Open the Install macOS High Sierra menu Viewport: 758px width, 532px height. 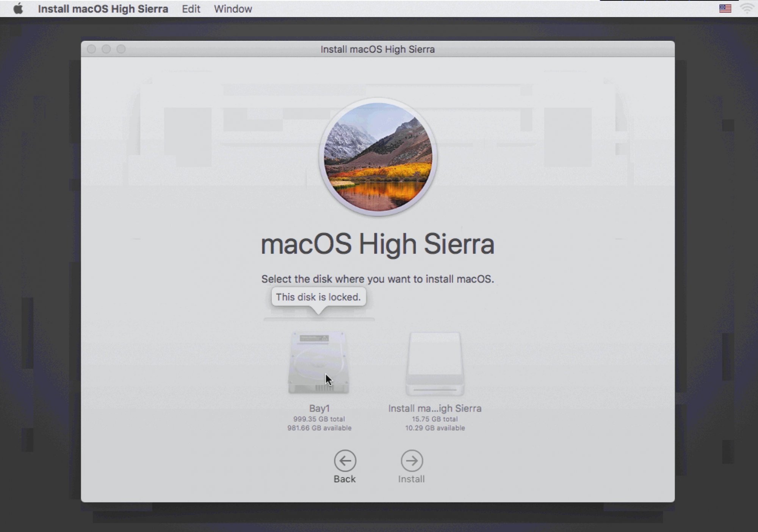point(103,9)
